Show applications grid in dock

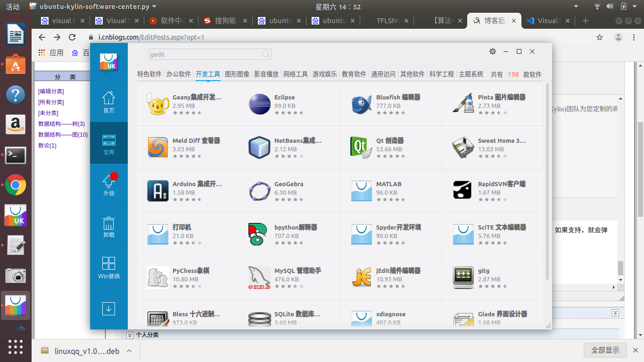[x=16, y=346]
